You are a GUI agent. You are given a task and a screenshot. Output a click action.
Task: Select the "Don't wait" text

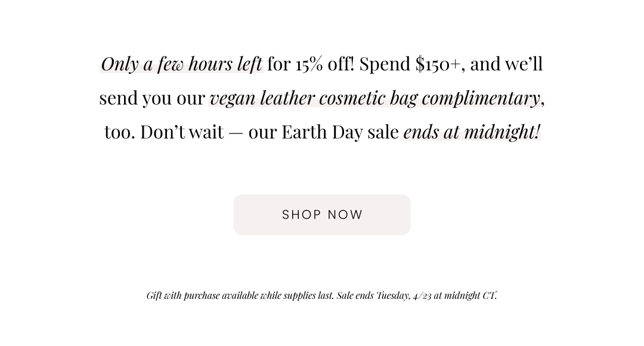pyautogui.click(x=182, y=132)
